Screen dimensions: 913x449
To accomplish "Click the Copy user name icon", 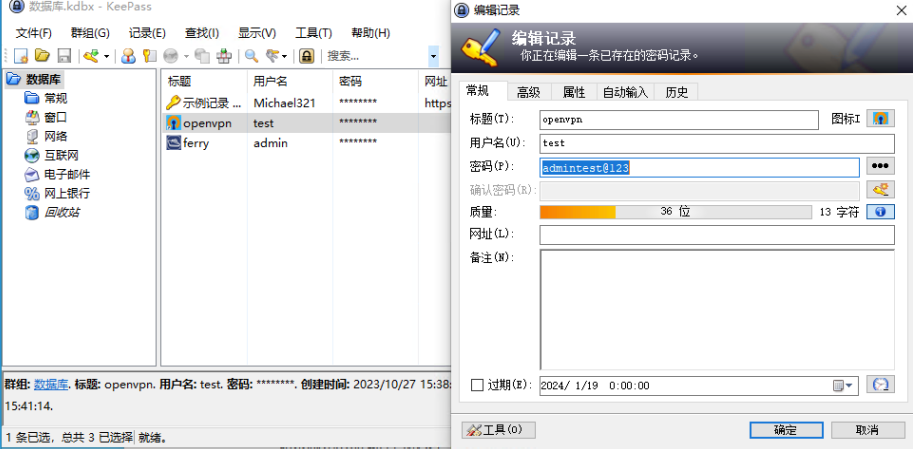I will pyautogui.click(x=129, y=56).
